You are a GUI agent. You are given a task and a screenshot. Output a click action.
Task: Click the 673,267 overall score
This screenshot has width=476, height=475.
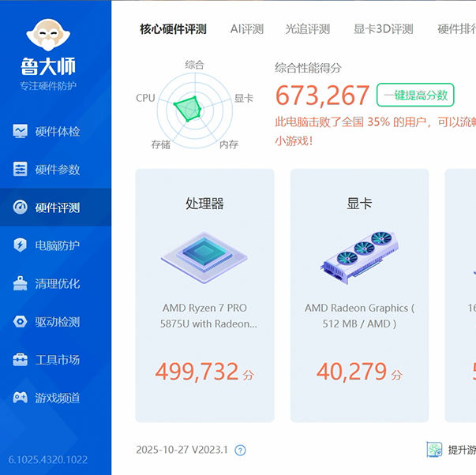click(322, 96)
